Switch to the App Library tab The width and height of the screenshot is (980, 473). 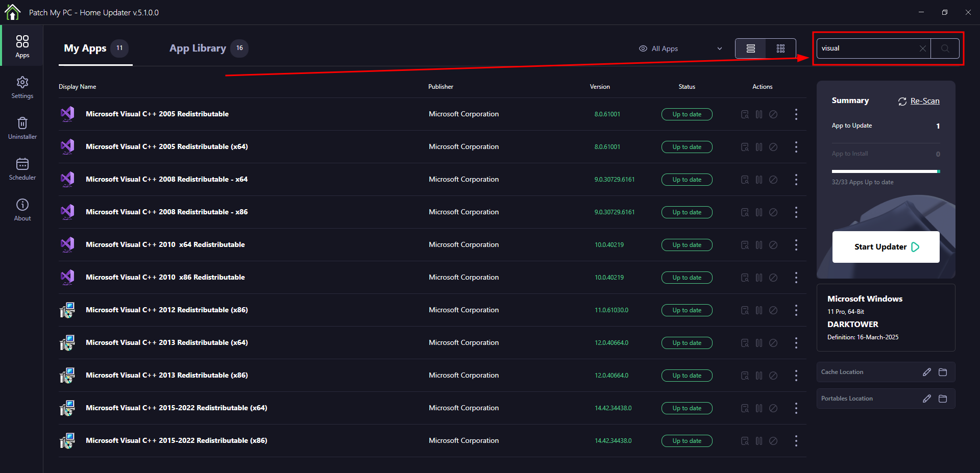[x=208, y=48]
